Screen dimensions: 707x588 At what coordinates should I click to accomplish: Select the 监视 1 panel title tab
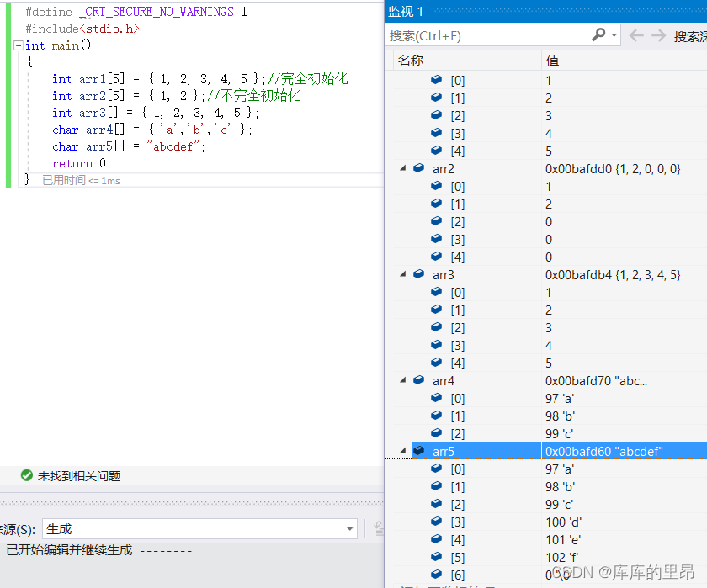(x=406, y=11)
